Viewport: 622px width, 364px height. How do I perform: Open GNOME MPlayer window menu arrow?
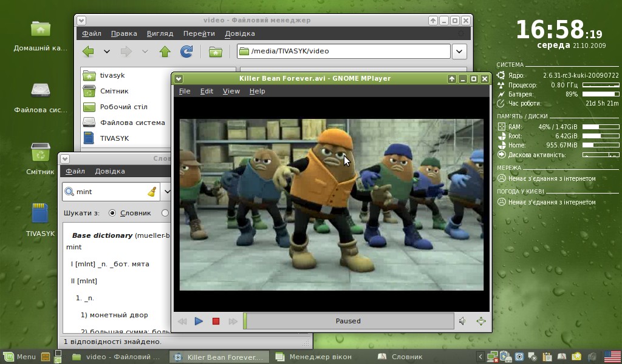tap(179, 79)
